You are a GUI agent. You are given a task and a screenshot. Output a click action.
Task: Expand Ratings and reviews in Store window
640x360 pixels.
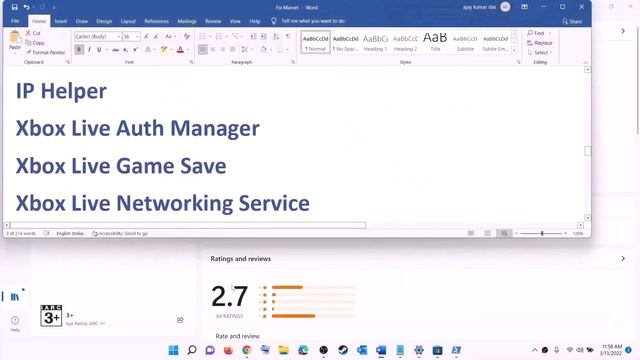click(x=623, y=258)
